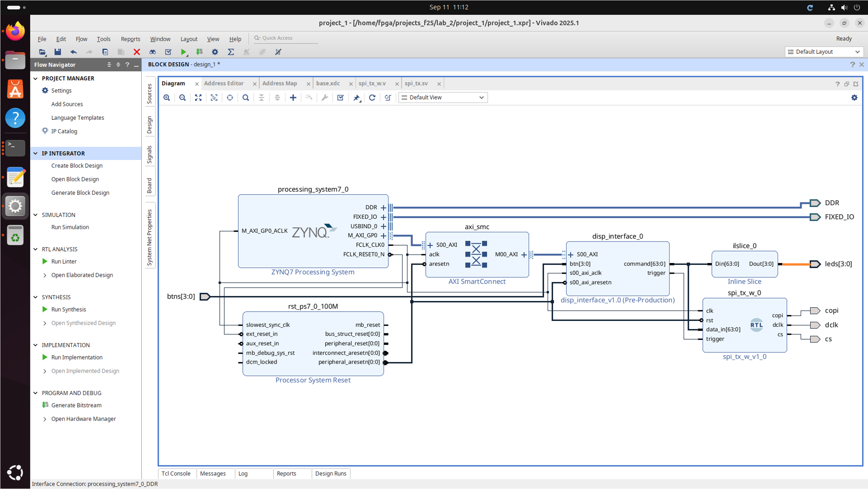The height and width of the screenshot is (489, 868).
Task: Click the Zoom In diagram icon
Action: click(167, 97)
